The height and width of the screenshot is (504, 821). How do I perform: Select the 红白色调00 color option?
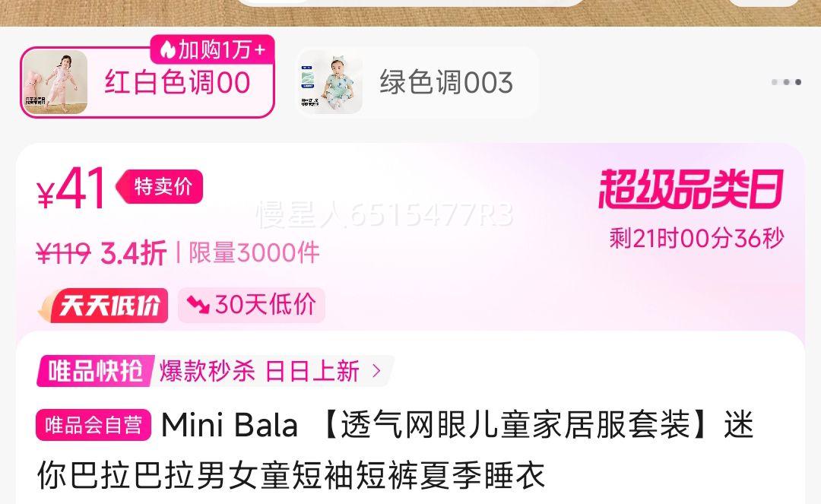coord(147,82)
